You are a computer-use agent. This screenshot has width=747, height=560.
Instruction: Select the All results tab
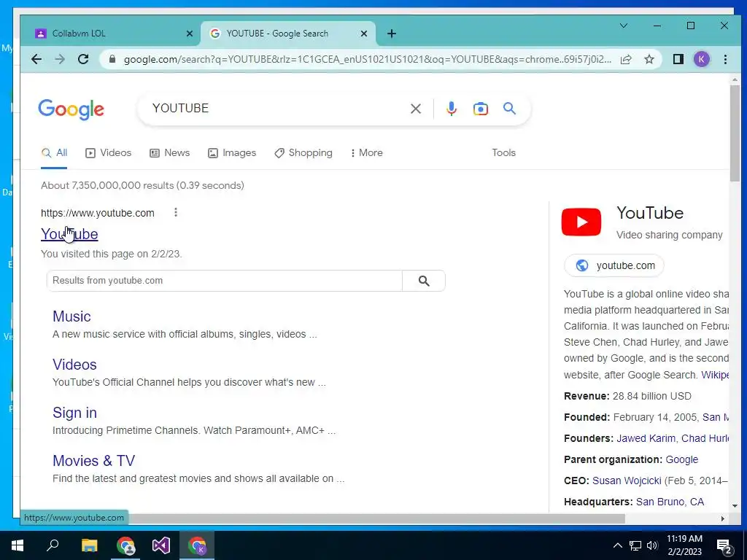pyautogui.click(x=54, y=153)
